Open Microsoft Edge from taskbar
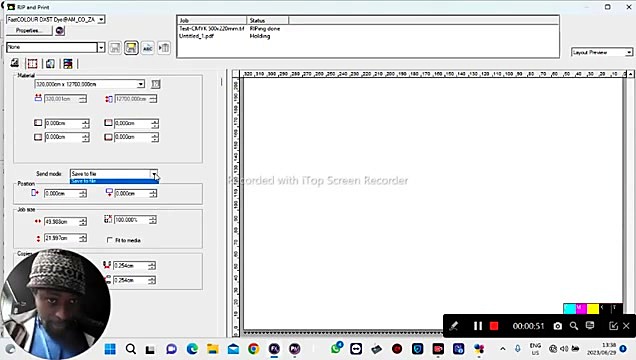This screenshot has height=360, width=636. coord(192,349)
